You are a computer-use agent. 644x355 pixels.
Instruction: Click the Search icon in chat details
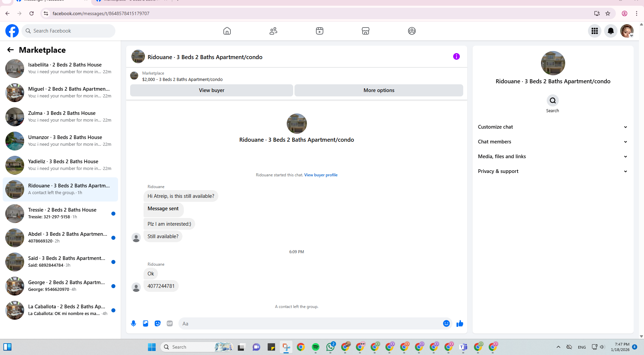[x=552, y=100]
